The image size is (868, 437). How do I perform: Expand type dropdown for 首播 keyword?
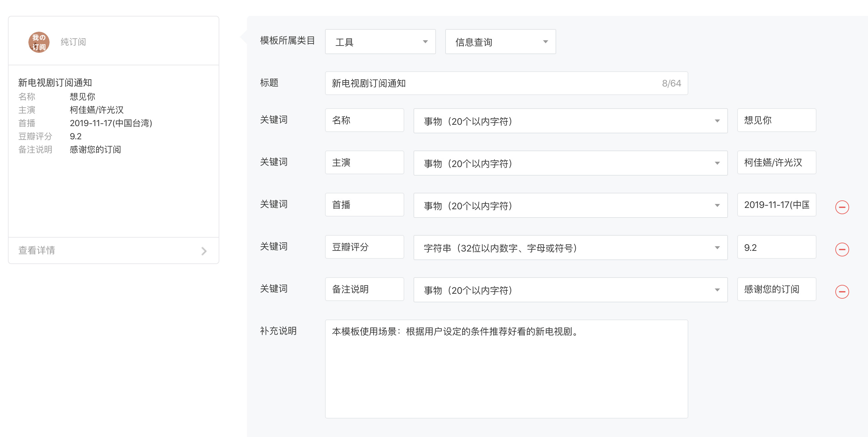pyautogui.click(x=570, y=205)
